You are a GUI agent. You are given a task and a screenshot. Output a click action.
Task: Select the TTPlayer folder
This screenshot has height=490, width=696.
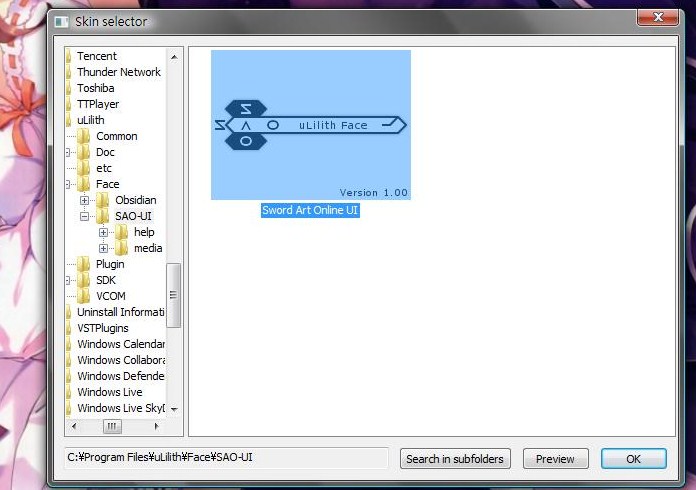click(98, 104)
